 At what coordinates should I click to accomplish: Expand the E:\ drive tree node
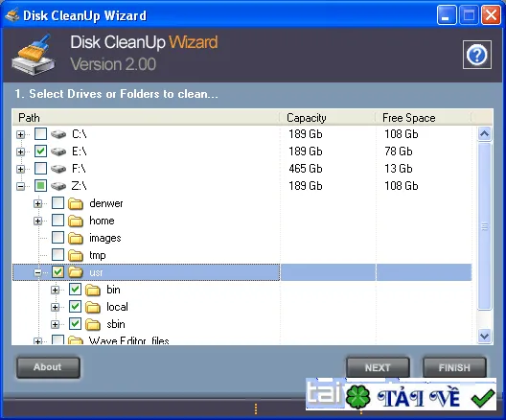coord(21,152)
